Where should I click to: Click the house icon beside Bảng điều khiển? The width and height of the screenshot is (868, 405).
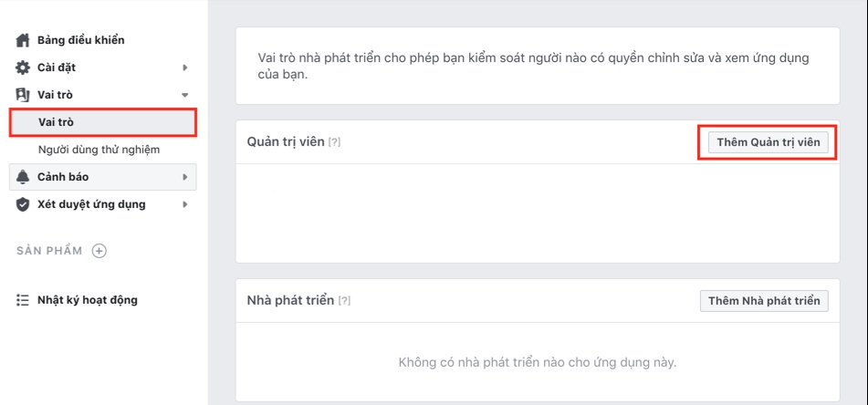coord(24,40)
